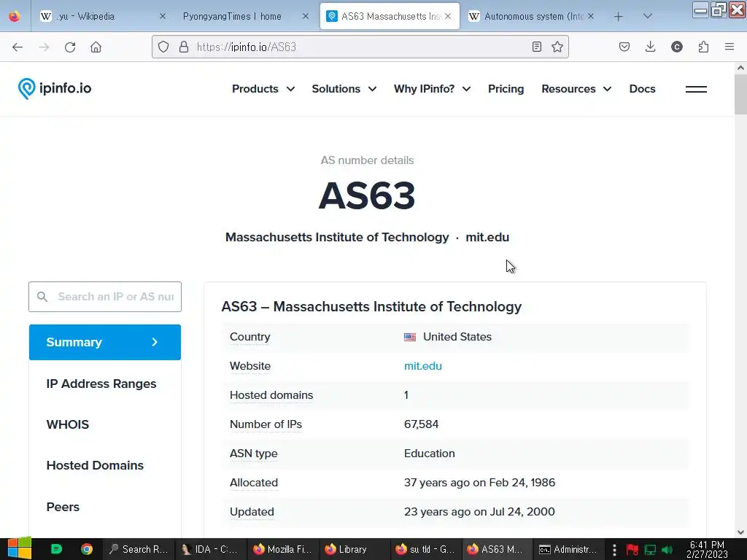
Task: Open the green notes app taskbar icon
Action: tap(56, 549)
